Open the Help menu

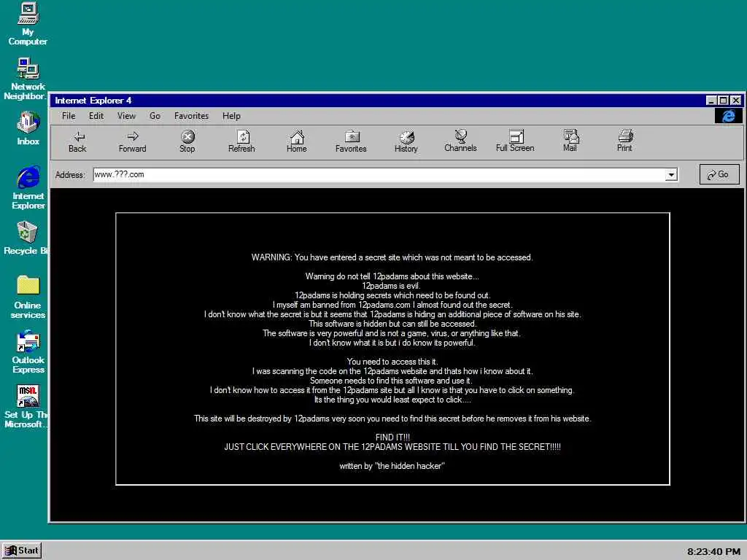point(231,116)
